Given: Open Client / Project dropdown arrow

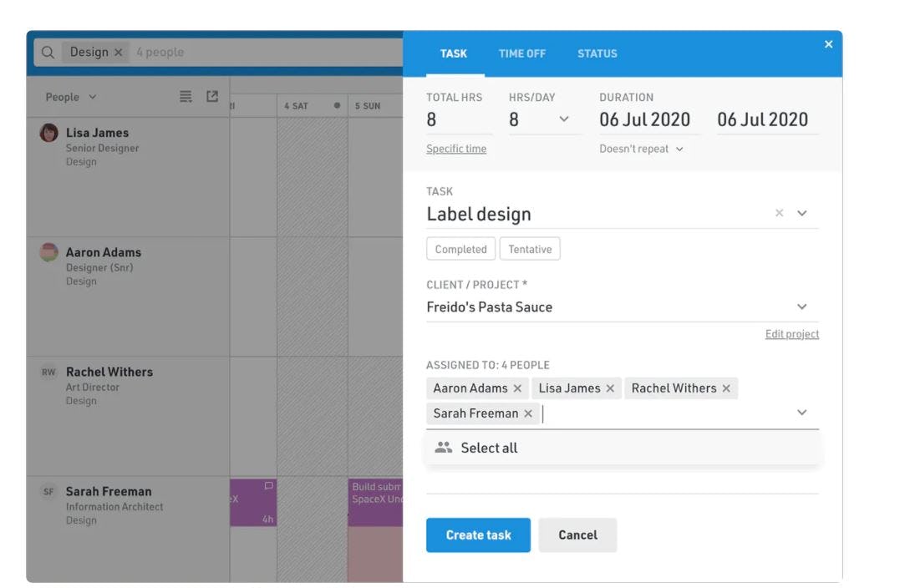Looking at the screenshot, I should click(x=801, y=307).
